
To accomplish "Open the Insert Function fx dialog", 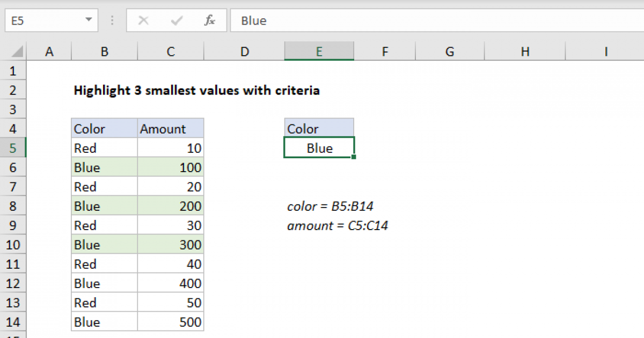I will click(210, 21).
